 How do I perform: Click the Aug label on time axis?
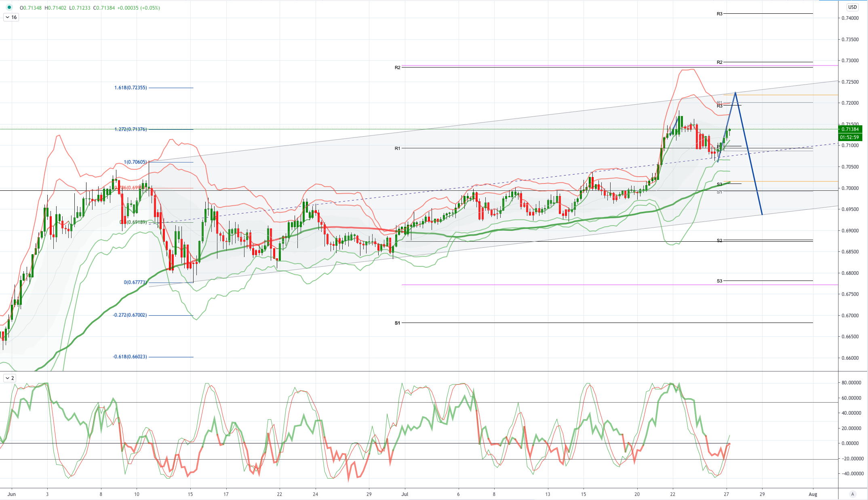coord(813,494)
